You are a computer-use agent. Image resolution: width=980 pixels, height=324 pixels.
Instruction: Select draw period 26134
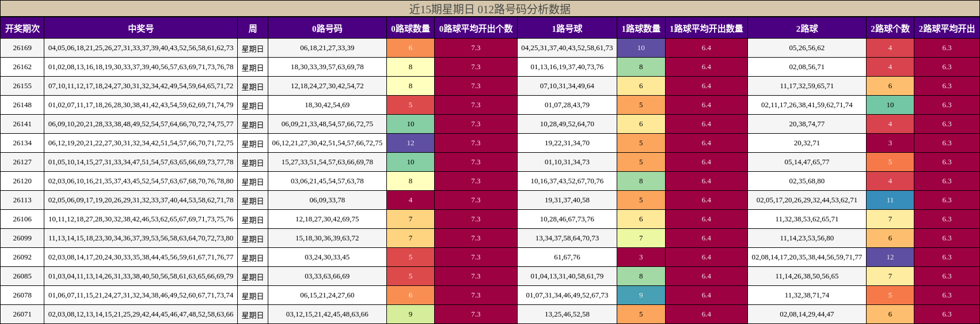tap(22, 143)
